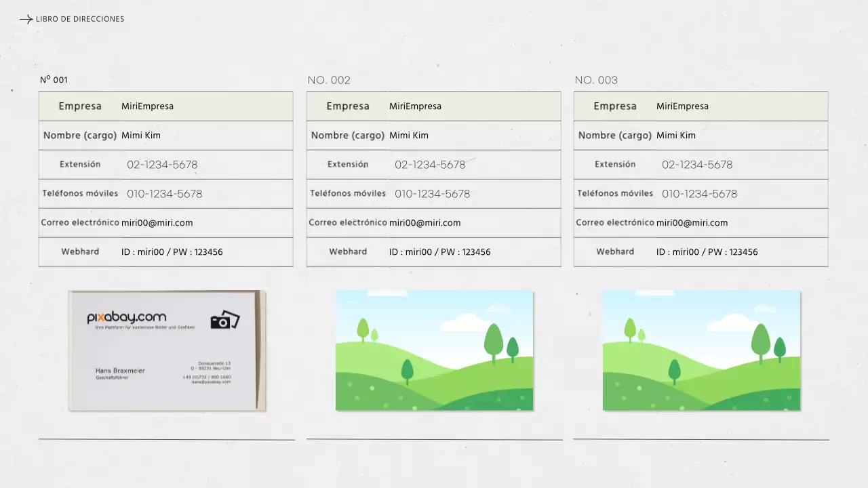The width and height of the screenshot is (868, 488).
Task: Click Hans Braxmeier name on the business card
Action: click(x=120, y=371)
